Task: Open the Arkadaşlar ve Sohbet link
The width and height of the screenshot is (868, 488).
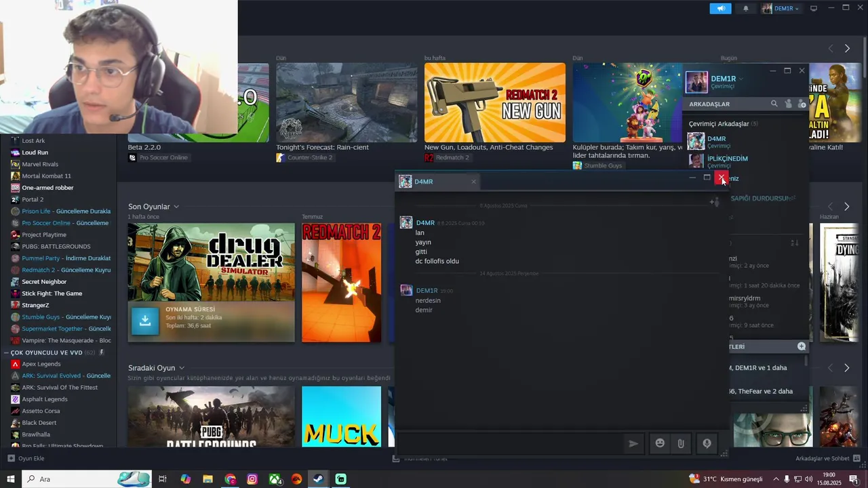Action: tap(822, 458)
